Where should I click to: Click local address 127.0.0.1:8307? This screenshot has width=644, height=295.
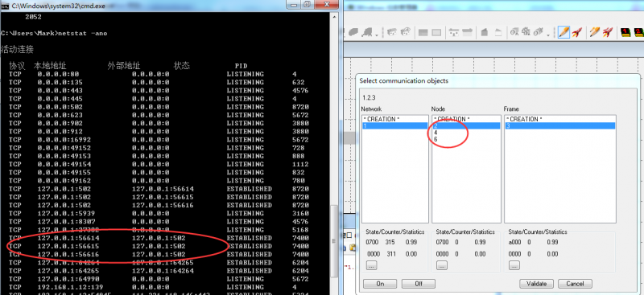click(x=66, y=222)
